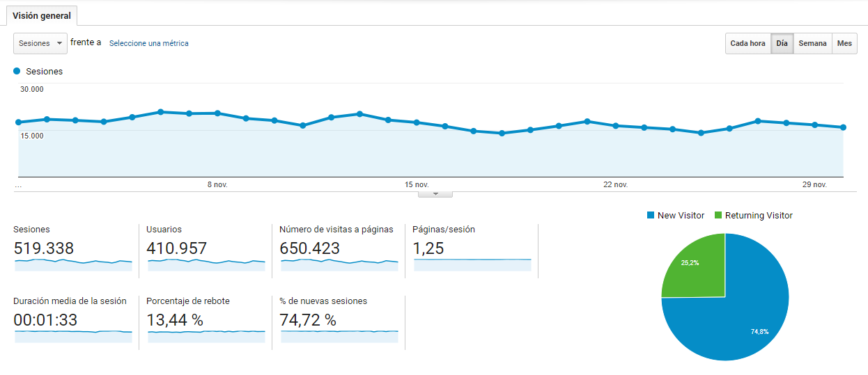Click the green Returning Visitor legend swatch
Viewport: 868px width, 375px height.
coord(718,216)
